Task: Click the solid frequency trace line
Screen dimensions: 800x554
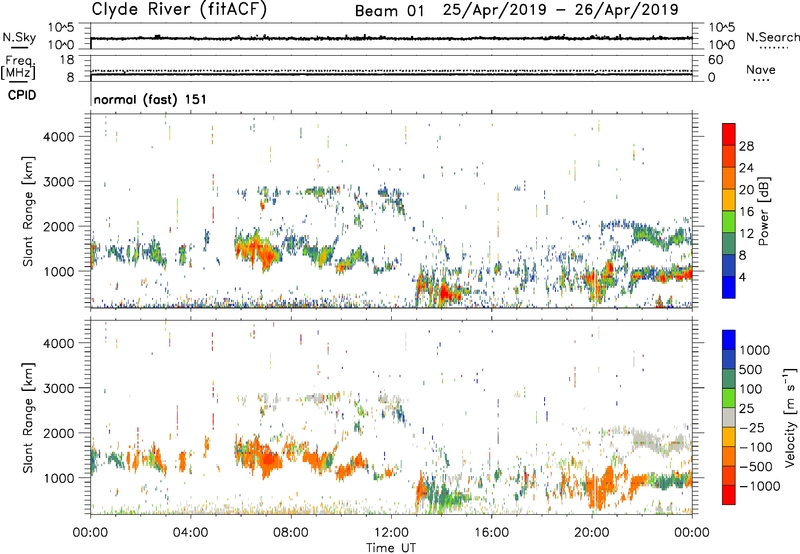Action: pos(391,75)
